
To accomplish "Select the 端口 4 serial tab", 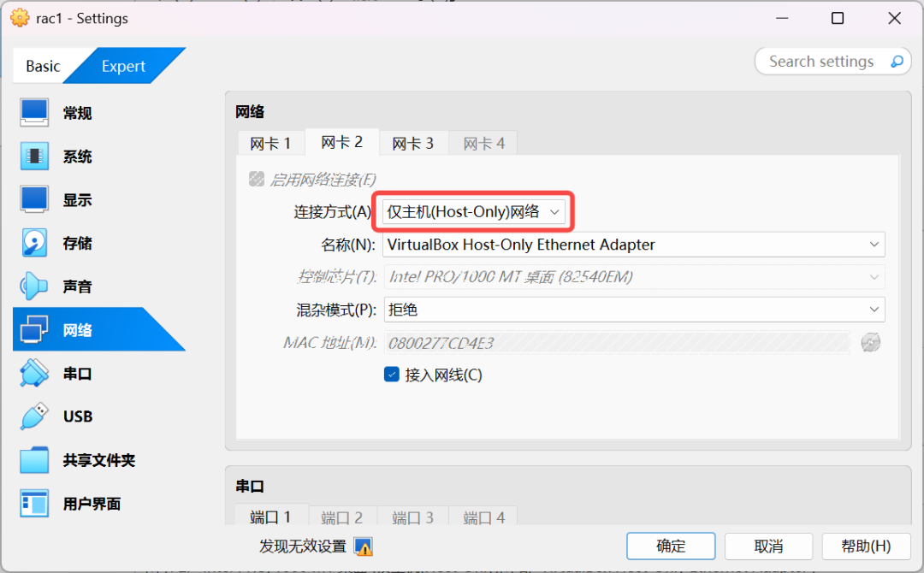I will pyautogui.click(x=483, y=517).
